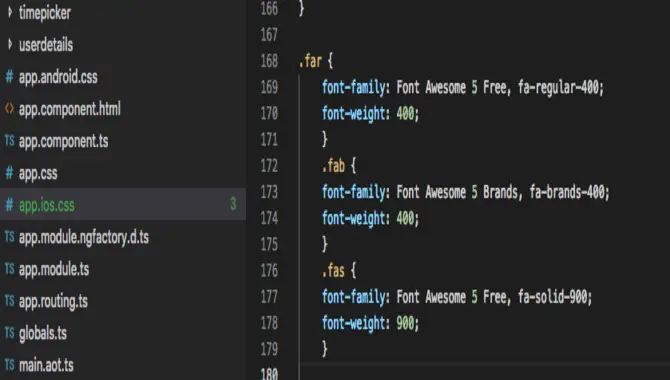Click line number 167 in gutter

click(x=269, y=35)
